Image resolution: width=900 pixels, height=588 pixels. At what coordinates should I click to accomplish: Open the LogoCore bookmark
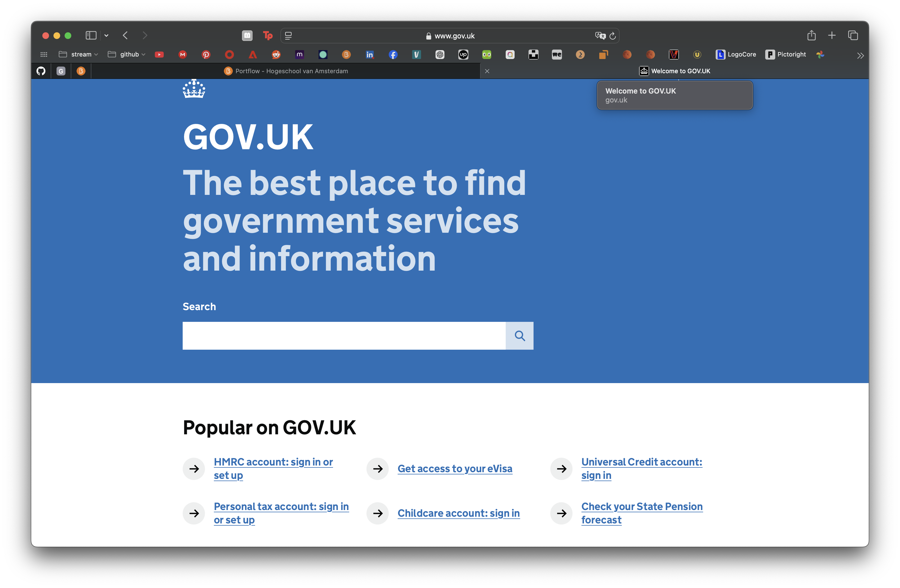pos(736,55)
